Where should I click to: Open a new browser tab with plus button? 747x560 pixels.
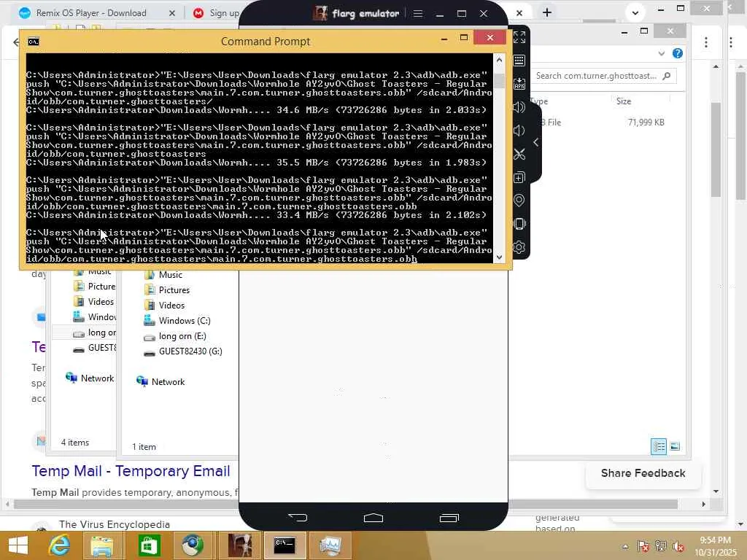tap(547, 13)
